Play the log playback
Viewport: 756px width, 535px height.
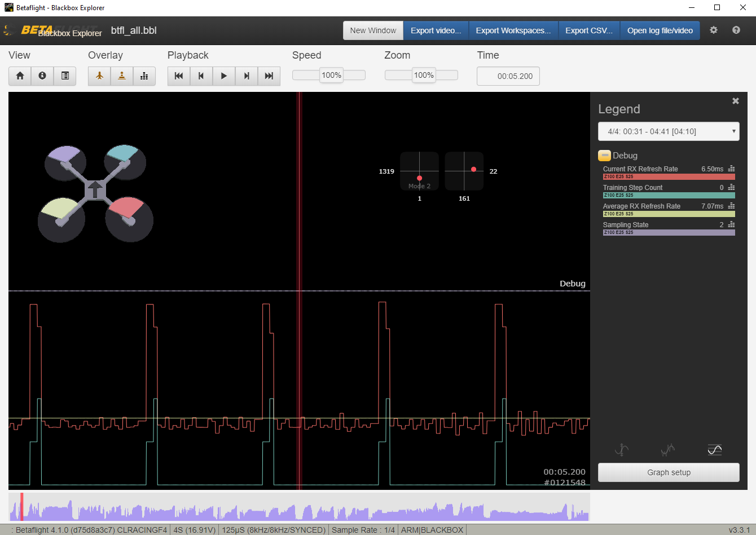(x=224, y=76)
